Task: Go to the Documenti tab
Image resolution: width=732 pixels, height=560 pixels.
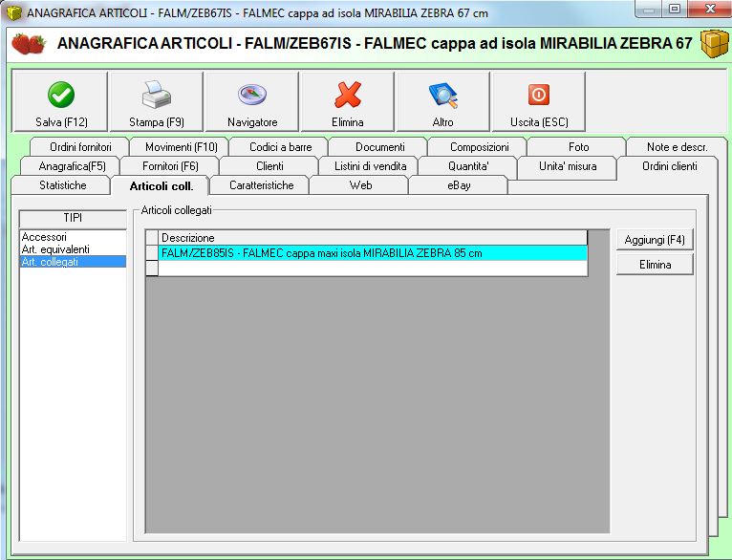Action: point(380,147)
